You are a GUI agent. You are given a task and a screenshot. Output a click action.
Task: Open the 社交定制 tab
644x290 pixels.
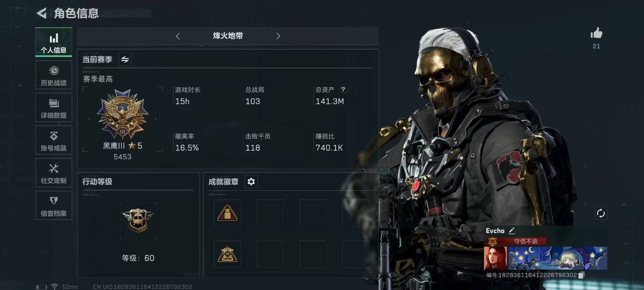point(54,173)
